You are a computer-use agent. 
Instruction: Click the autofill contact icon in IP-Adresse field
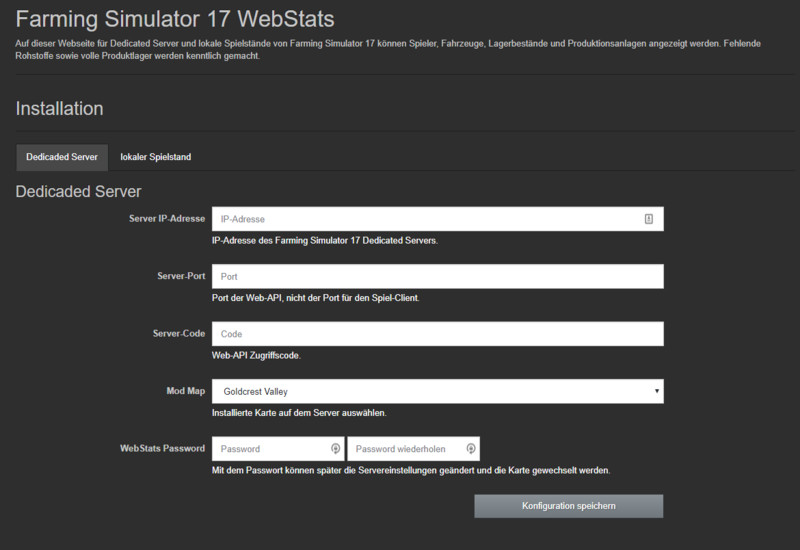coord(648,219)
